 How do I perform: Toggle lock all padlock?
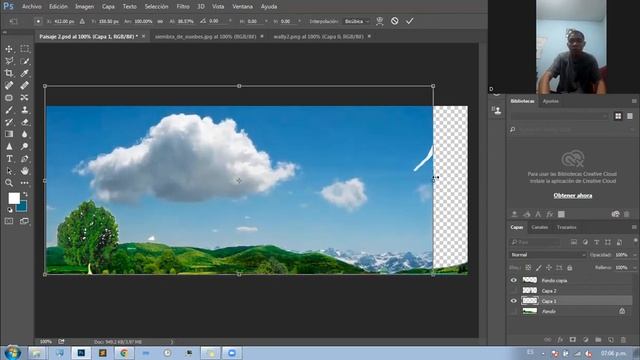tap(569, 268)
